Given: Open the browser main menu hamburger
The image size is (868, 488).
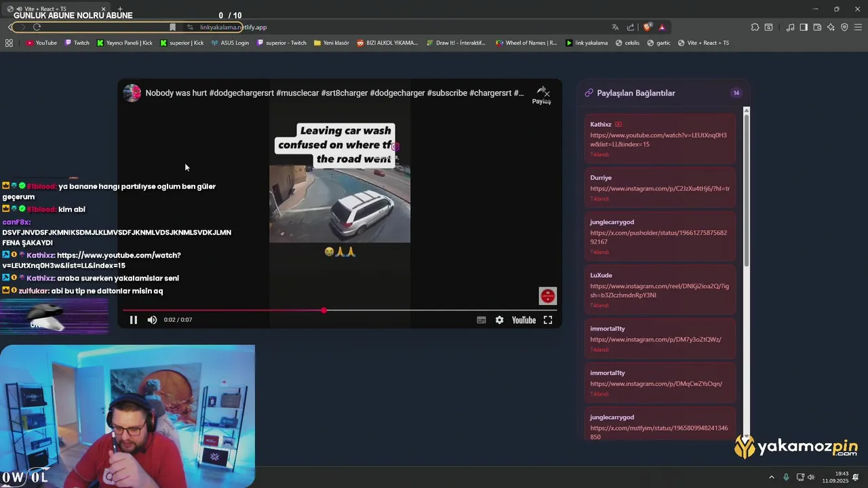Looking at the screenshot, I should point(858,27).
